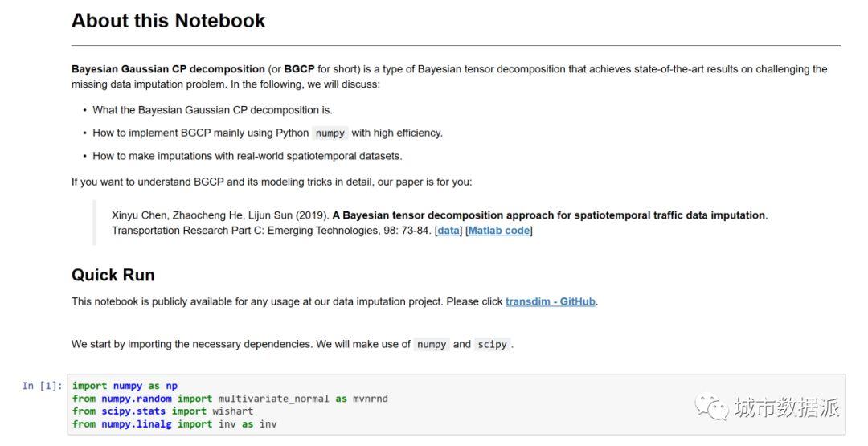This screenshot has height=446, width=868.
Task: Click the 城市数据派 watermark text
Action: (x=787, y=407)
